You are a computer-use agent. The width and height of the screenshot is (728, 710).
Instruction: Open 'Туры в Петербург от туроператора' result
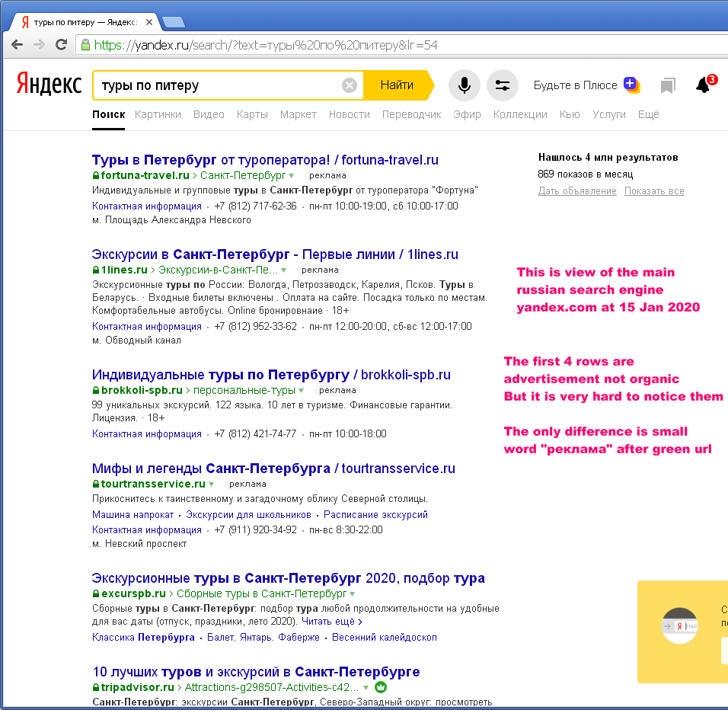tap(265, 160)
